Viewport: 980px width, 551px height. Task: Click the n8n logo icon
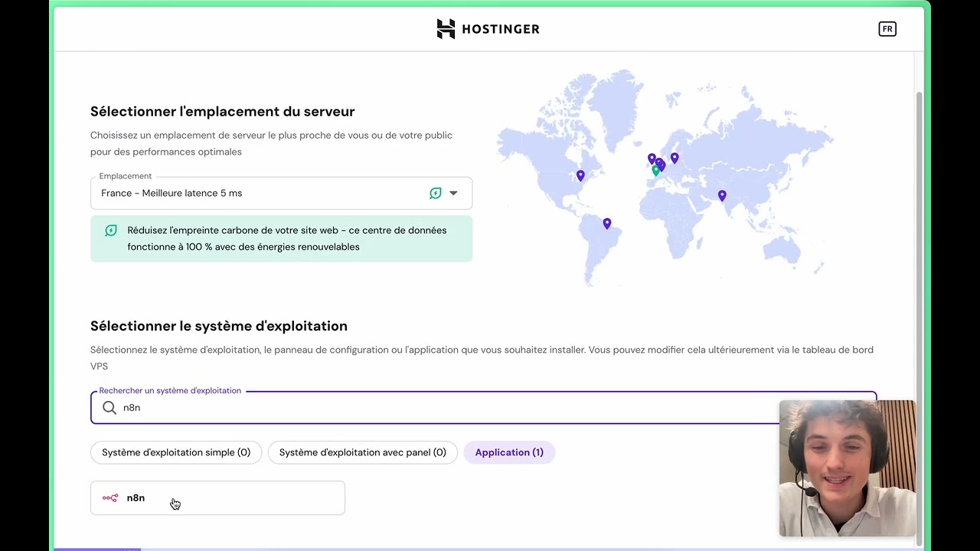[110, 498]
